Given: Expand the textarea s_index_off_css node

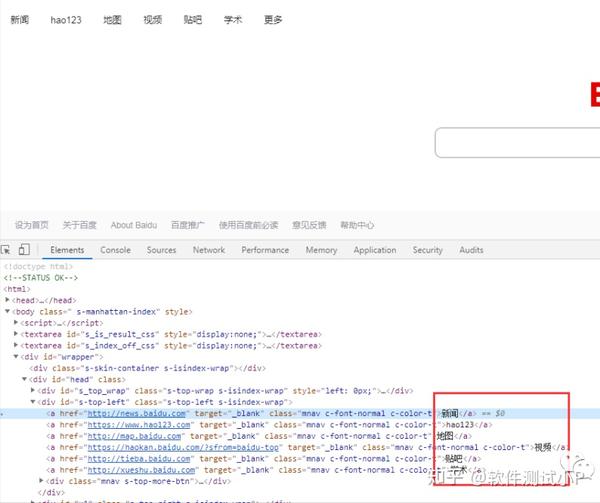Looking at the screenshot, I should coord(16,345).
